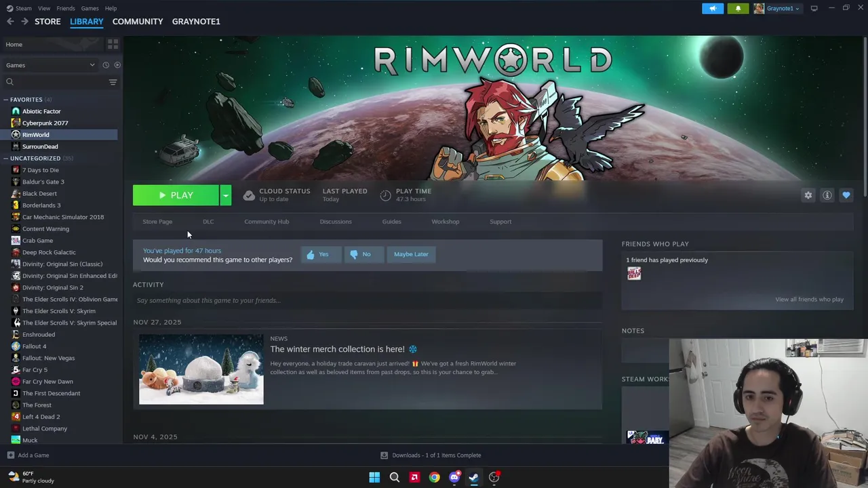Screen dimensions: 868x488
Task: Open the Support link
Action: coord(500,222)
